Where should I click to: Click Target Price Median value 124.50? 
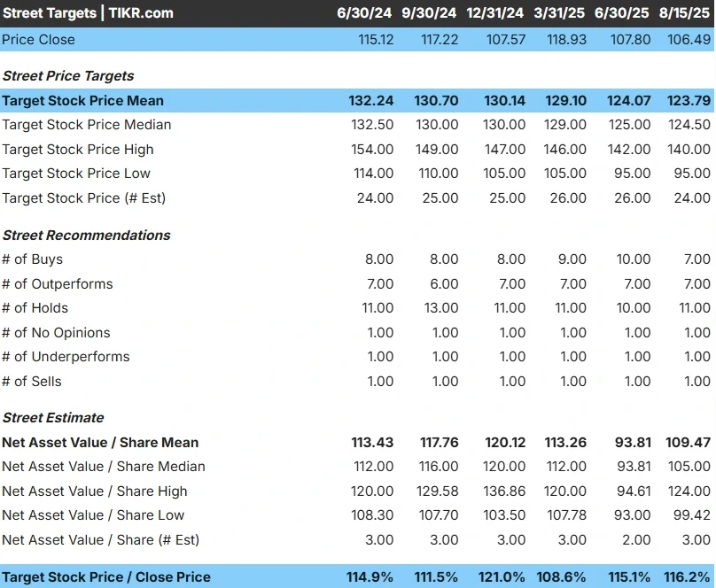click(689, 125)
